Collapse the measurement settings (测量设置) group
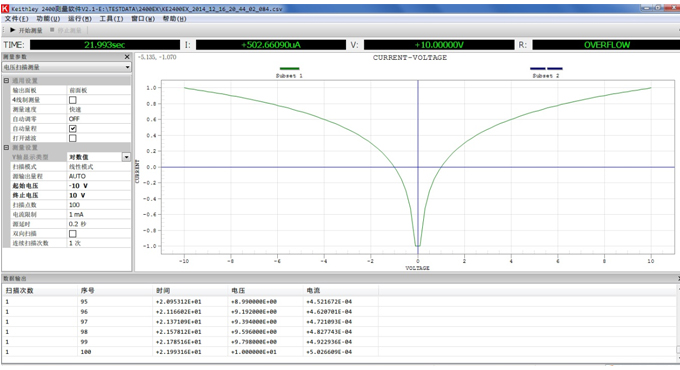 pyautogui.click(x=7, y=147)
